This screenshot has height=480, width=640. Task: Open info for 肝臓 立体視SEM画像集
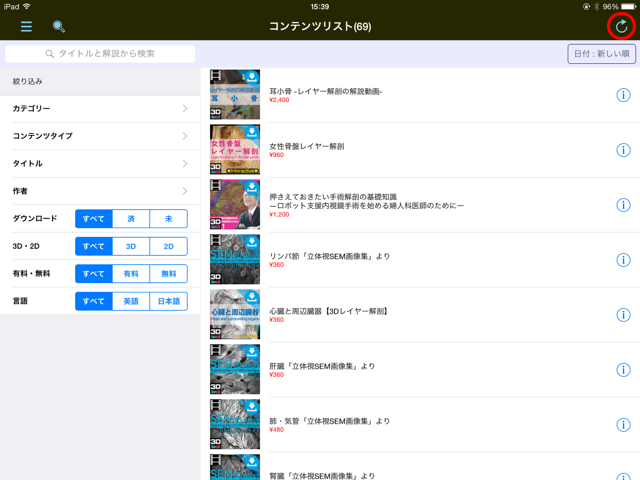pyautogui.click(x=623, y=370)
